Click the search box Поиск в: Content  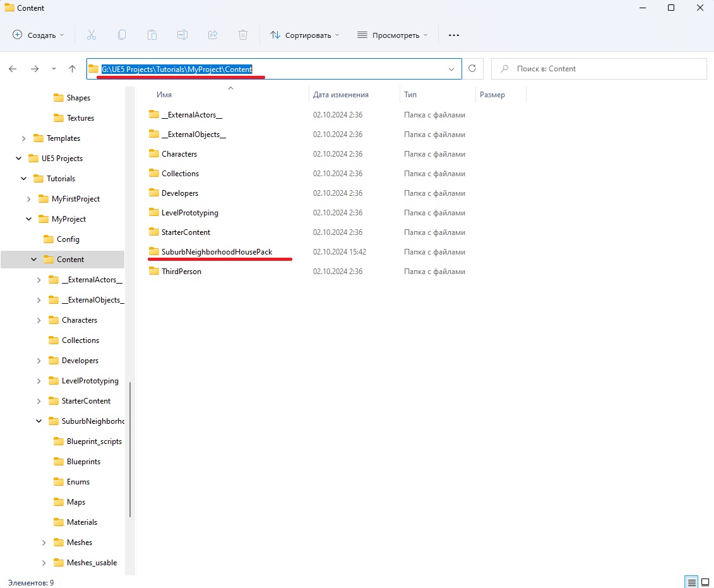point(599,69)
